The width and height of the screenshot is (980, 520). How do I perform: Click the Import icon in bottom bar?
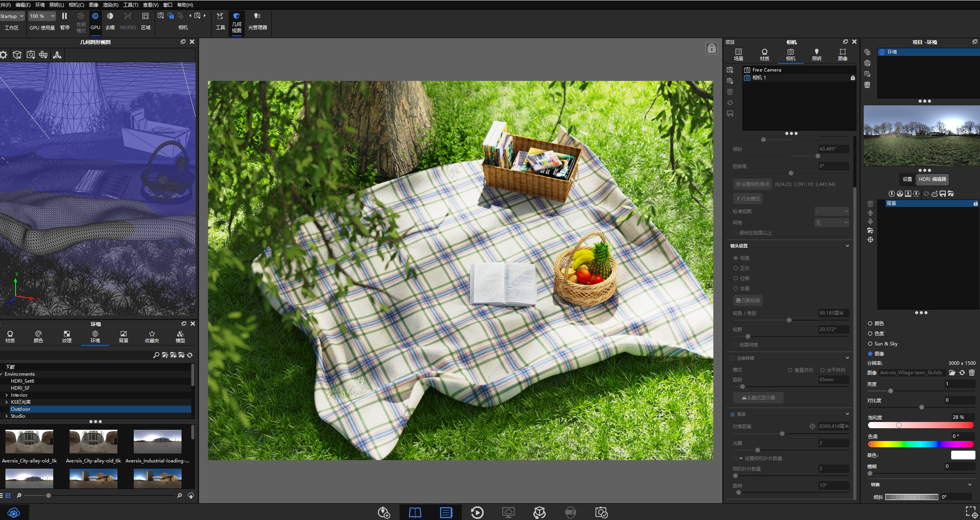click(x=384, y=513)
